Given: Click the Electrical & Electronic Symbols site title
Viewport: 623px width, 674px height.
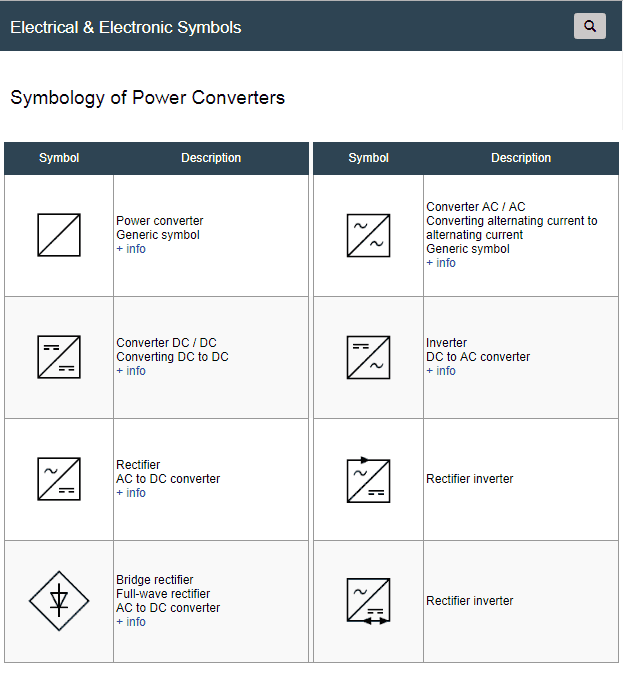Looking at the screenshot, I should (x=126, y=28).
